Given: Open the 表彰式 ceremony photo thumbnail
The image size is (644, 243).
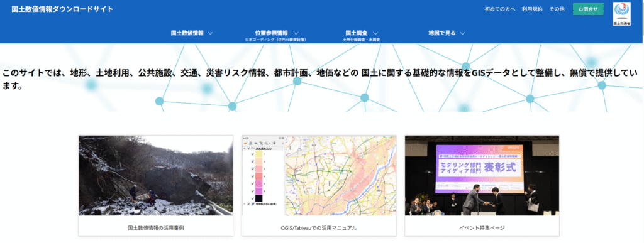Looking at the screenshot, I should [482, 175].
